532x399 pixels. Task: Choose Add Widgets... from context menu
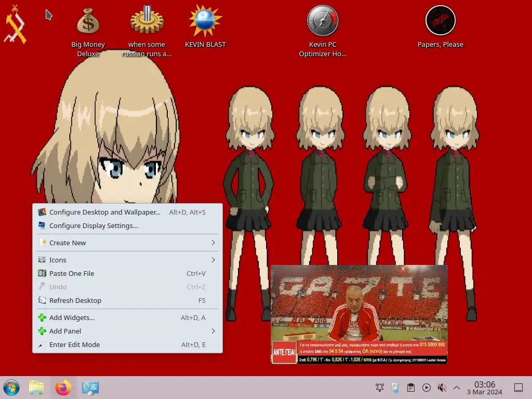pos(128,317)
